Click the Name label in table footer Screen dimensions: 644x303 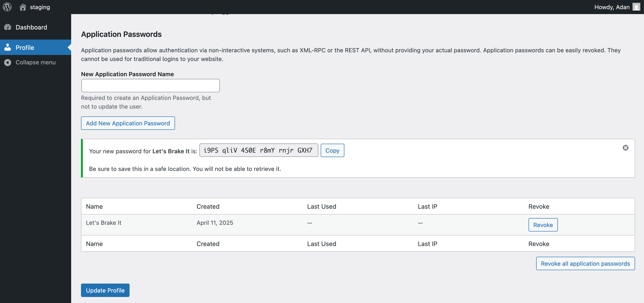(x=94, y=244)
